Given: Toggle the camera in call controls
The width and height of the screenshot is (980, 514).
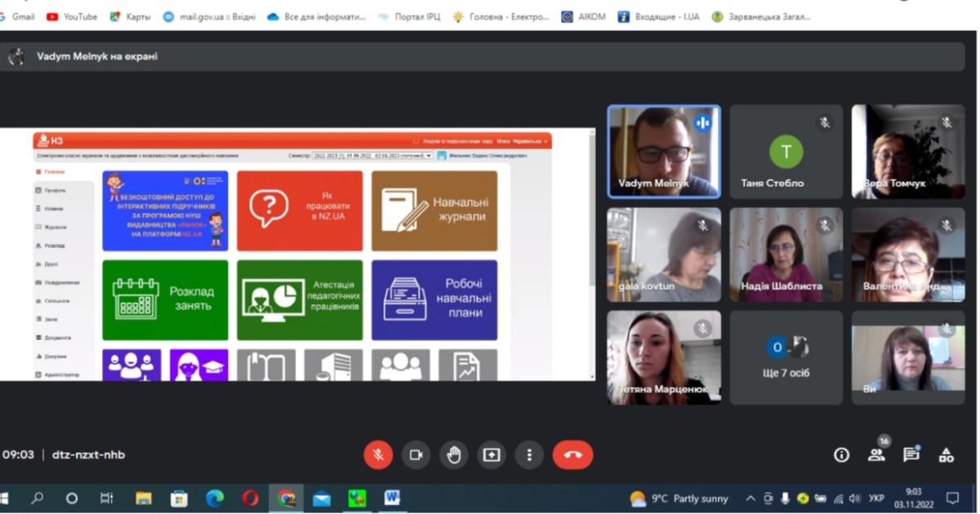Looking at the screenshot, I should click(416, 455).
